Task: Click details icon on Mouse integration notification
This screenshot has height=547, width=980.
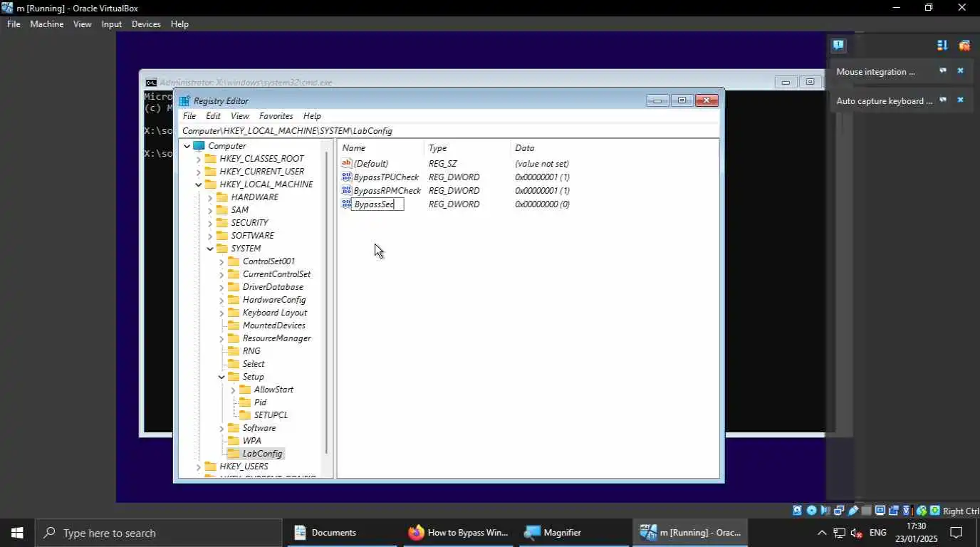Action: [943, 71]
